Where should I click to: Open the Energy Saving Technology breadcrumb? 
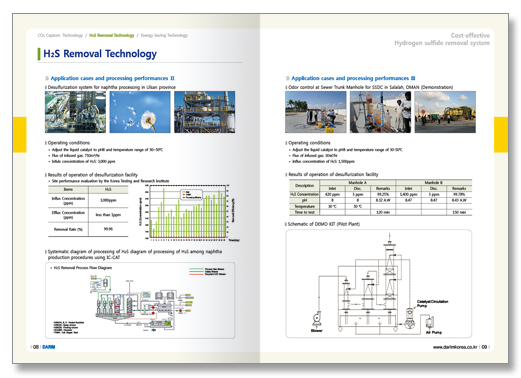(x=164, y=35)
